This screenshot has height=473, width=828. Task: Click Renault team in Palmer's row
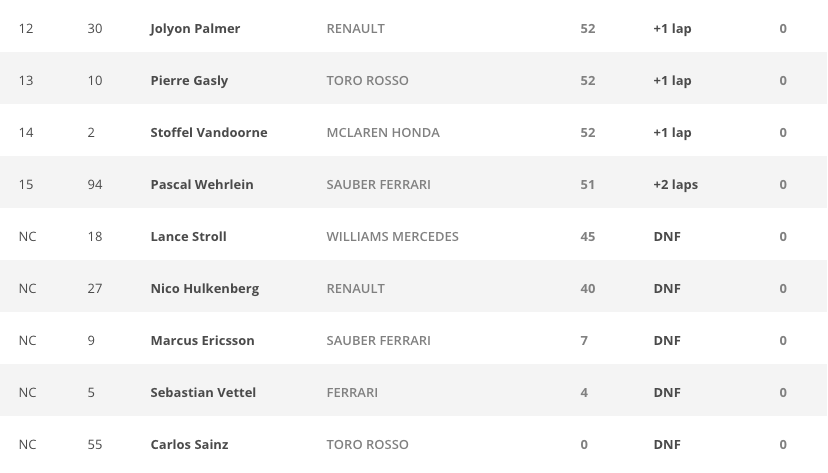pos(355,29)
